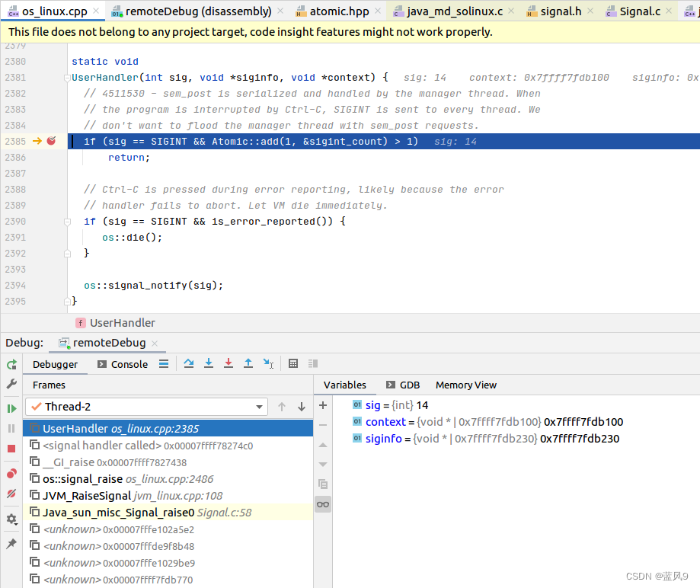Pause program execution icon
The height and width of the screenshot is (588, 700).
coord(11,429)
